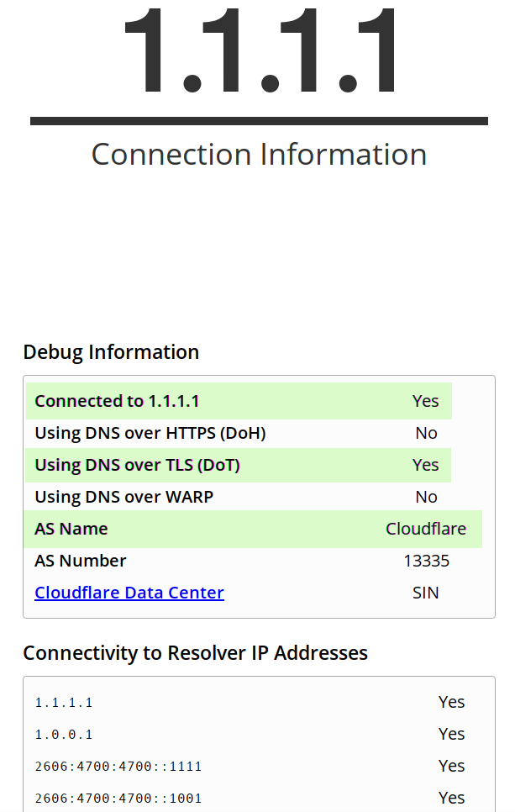Open the Cloudflare Data Center link
The image size is (515, 812).
tap(129, 593)
